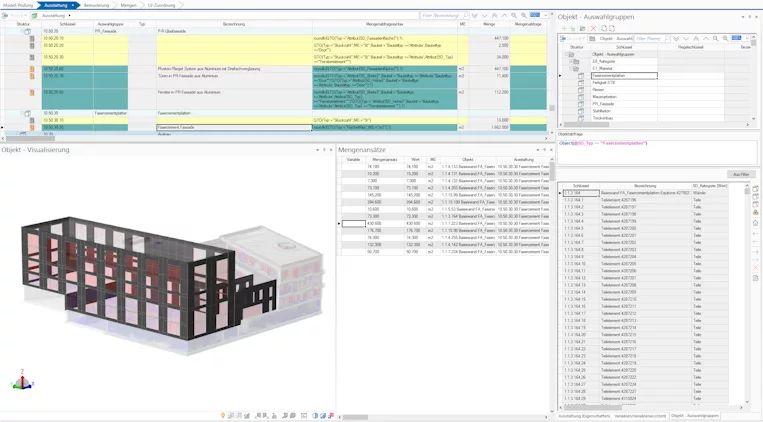This screenshot has height=422, width=763.
Task: Click search magnifier beside Filter (Bezeichnung)
Action: 465,16
